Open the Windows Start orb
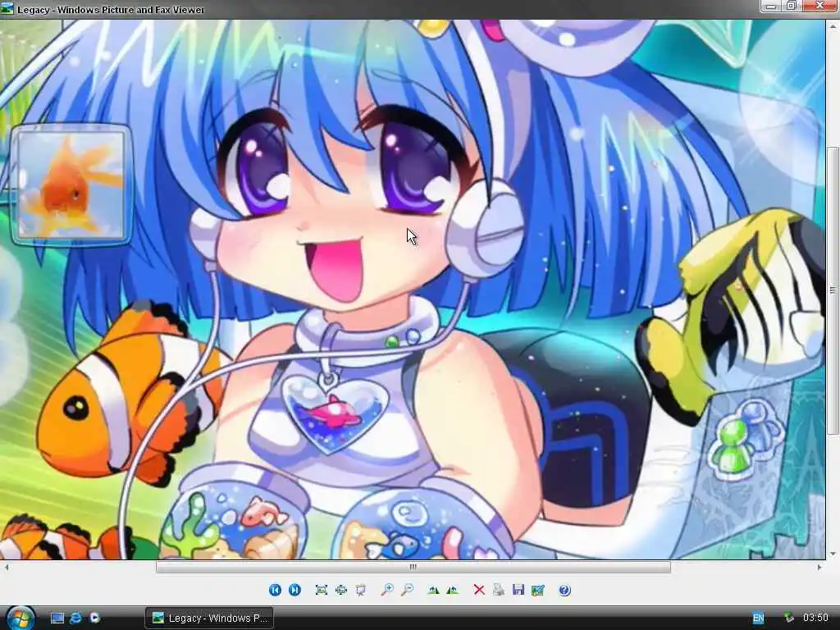 (21, 618)
